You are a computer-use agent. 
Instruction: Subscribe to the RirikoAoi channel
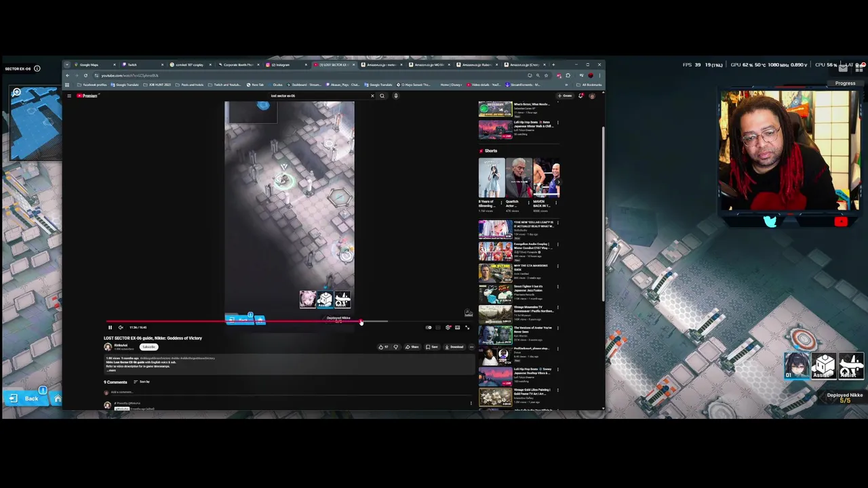point(149,347)
